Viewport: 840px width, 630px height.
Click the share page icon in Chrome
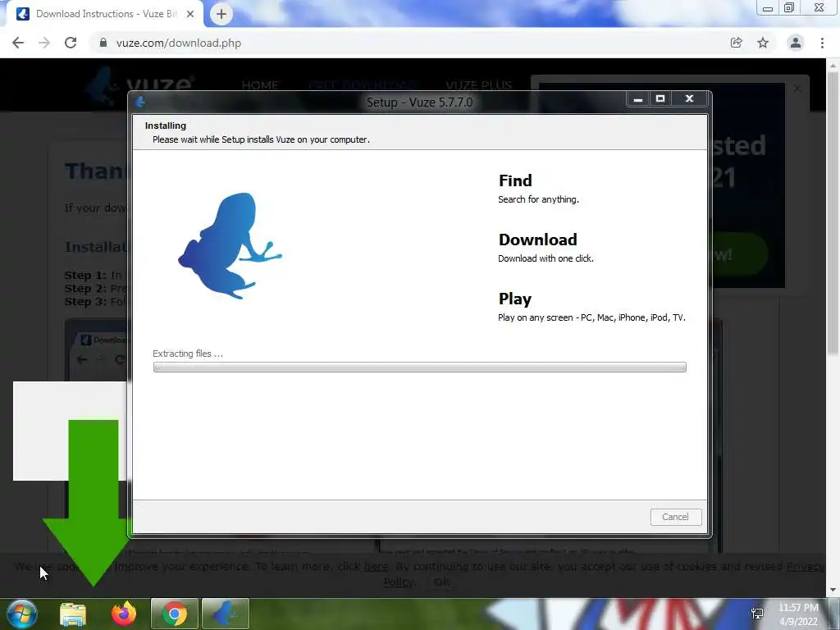(x=736, y=43)
